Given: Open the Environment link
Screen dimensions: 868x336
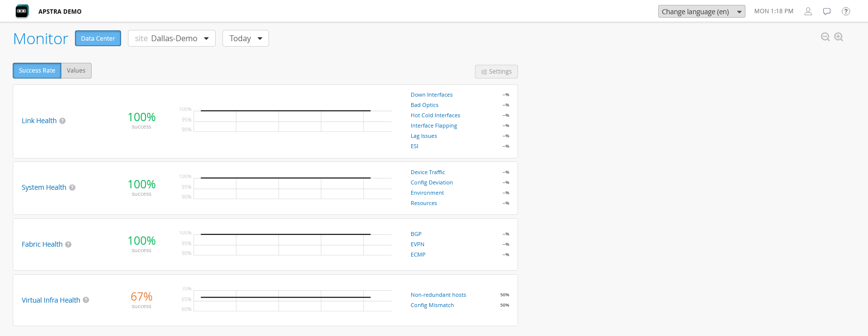Looking at the screenshot, I should [x=427, y=193].
